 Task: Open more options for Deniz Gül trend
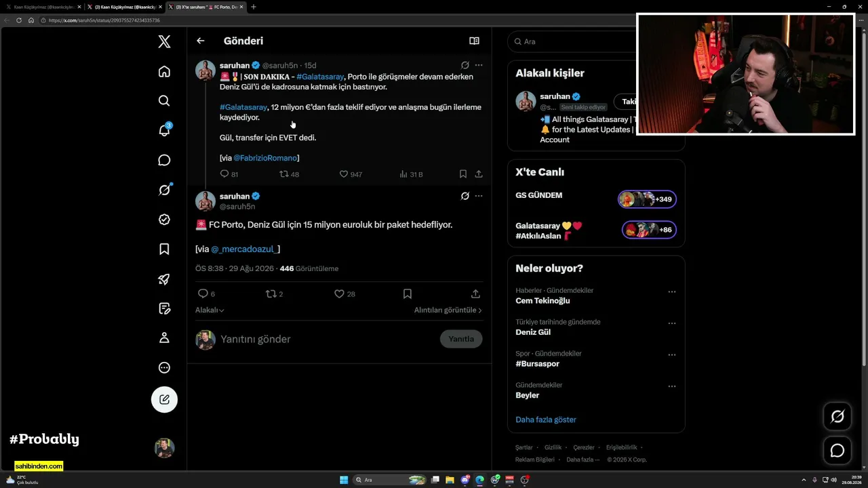(671, 323)
